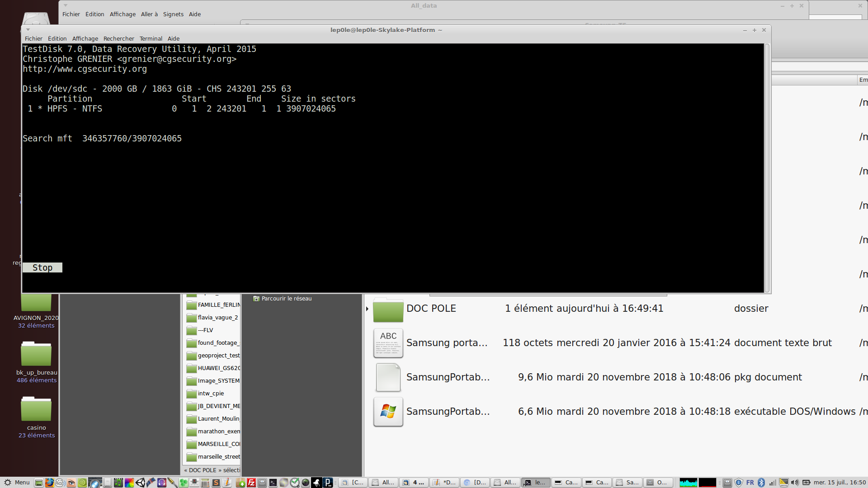Open the Mint Menu button
The height and width of the screenshot is (488, 868).
coord(17,483)
